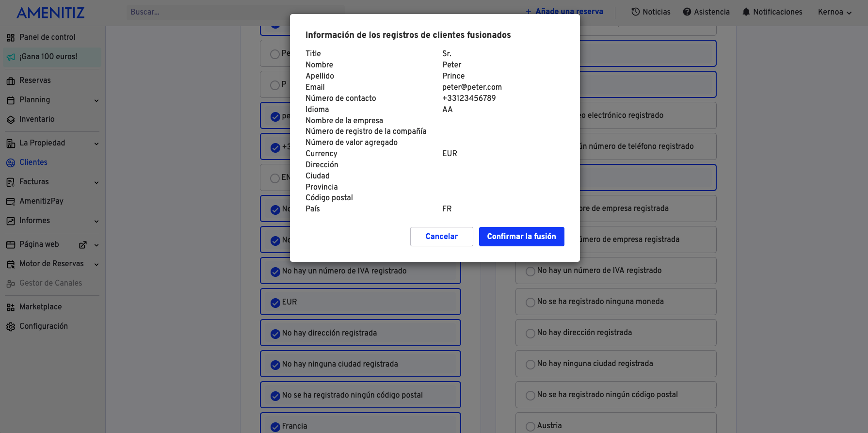Select left radio 'No hay dirección registrada'
Screen dimensions: 868x433
tap(275, 334)
